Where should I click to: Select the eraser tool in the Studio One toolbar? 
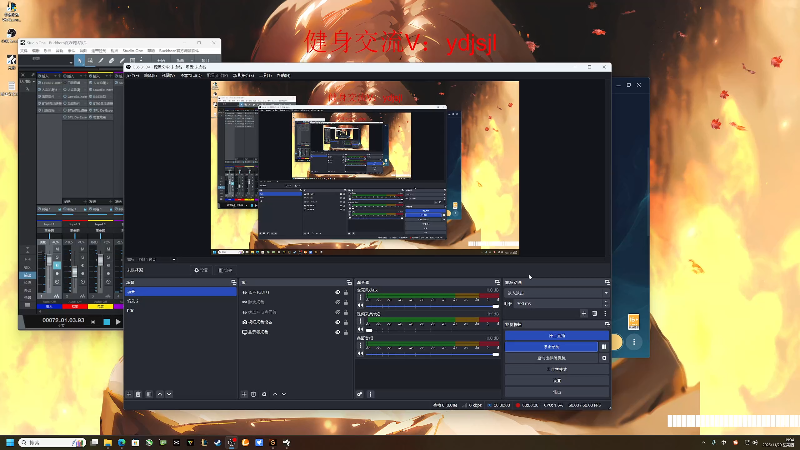coord(111,61)
